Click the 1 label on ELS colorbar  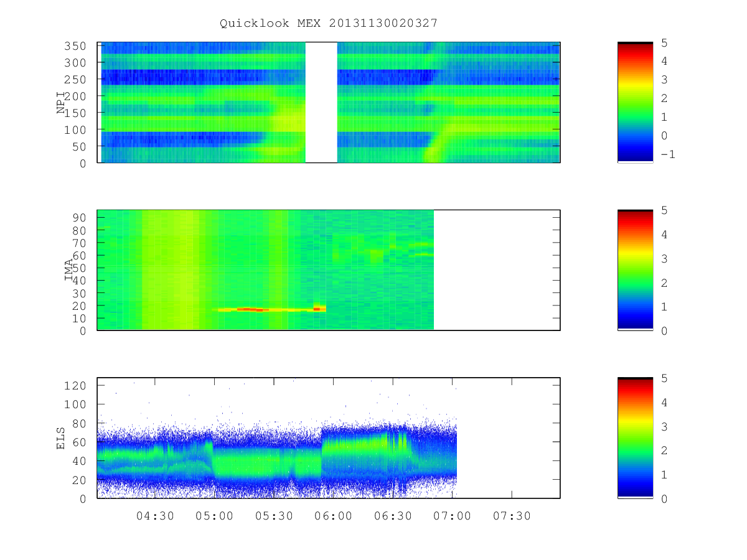[664, 475]
